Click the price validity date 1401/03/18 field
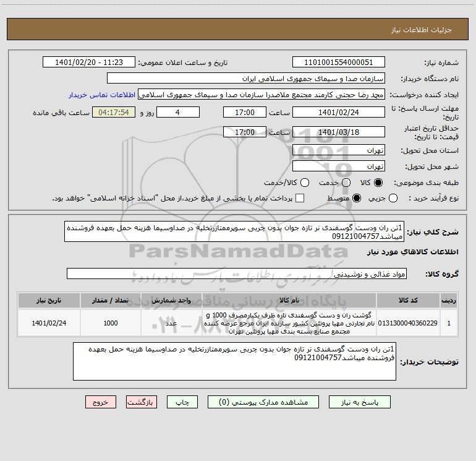The image size is (476, 461). click(x=339, y=132)
